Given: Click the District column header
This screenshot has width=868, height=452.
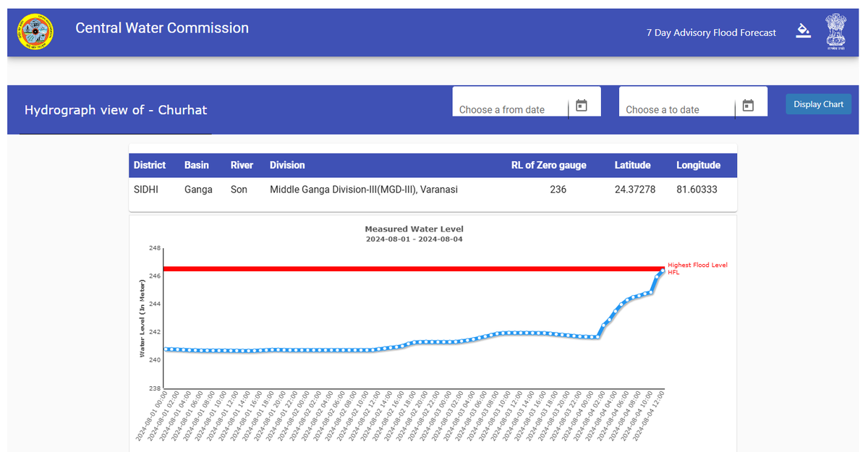Looking at the screenshot, I should point(150,165).
